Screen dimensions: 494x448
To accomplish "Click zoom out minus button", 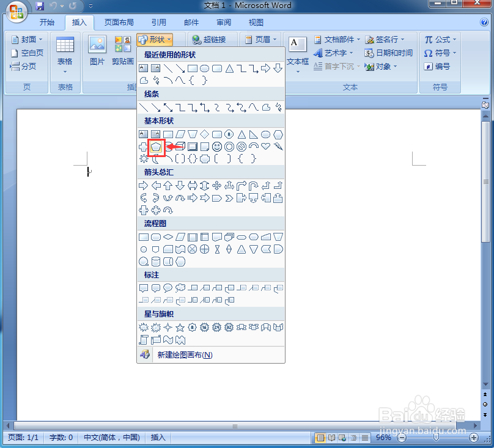I will pyautogui.click(x=402, y=438).
